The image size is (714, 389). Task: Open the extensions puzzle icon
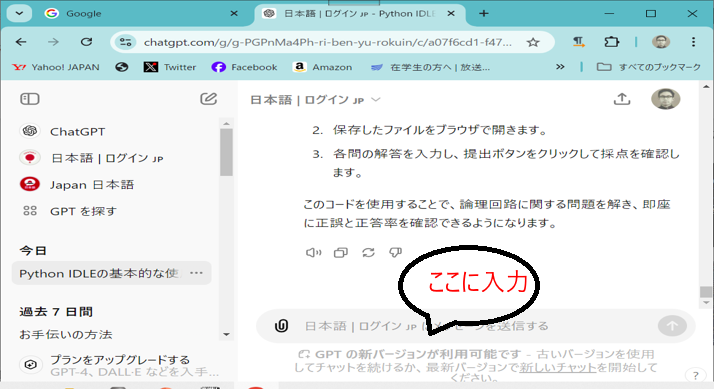611,42
